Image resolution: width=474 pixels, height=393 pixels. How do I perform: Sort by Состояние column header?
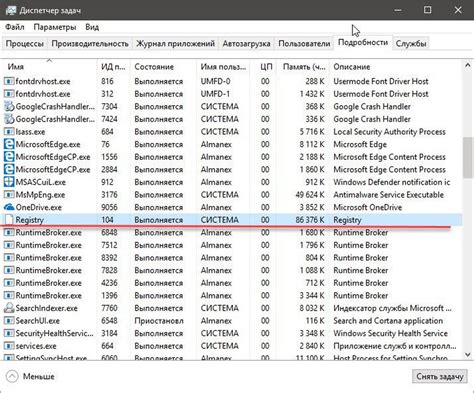tap(154, 67)
